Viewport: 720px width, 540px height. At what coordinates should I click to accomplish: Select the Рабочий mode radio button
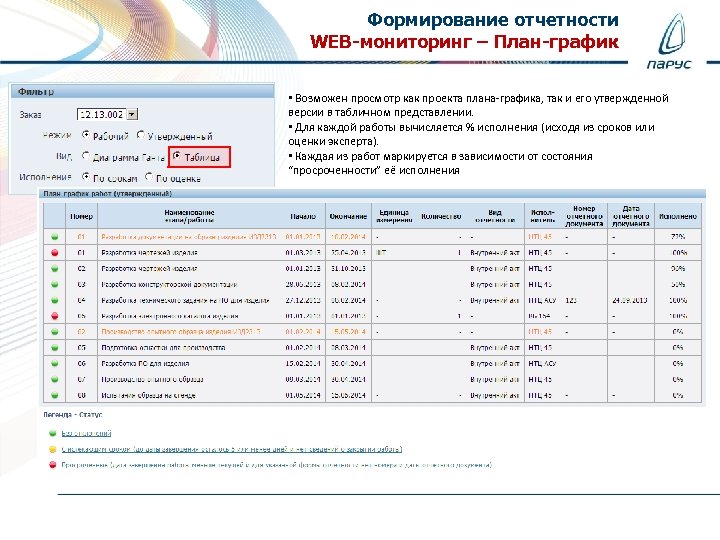[x=86, y=135]
